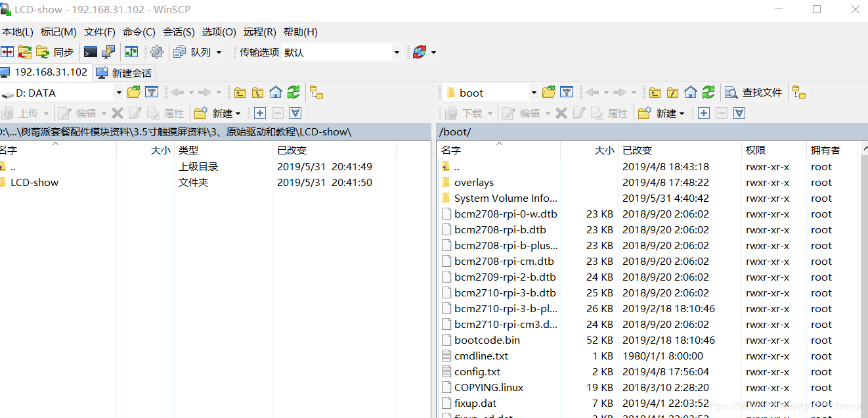Open the 本地(L) menu
868x418 pixels.
coord(18,32)
